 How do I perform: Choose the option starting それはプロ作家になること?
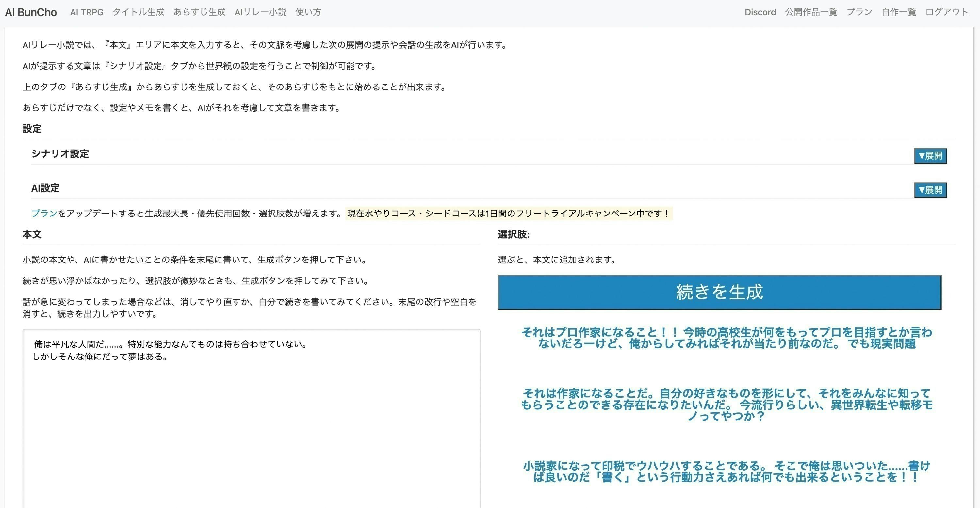click(x=726, y=338)
